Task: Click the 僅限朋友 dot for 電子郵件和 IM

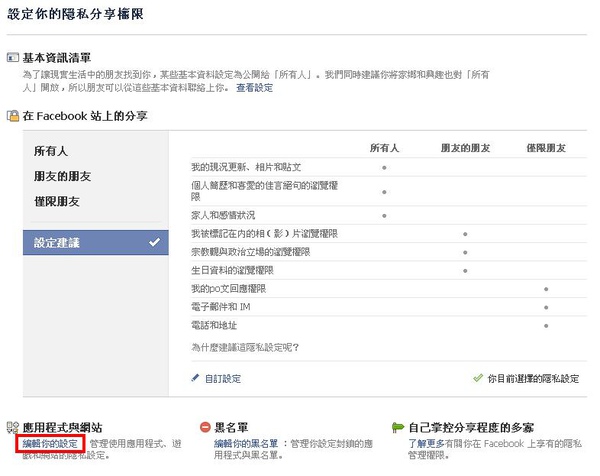Action: 546,308
